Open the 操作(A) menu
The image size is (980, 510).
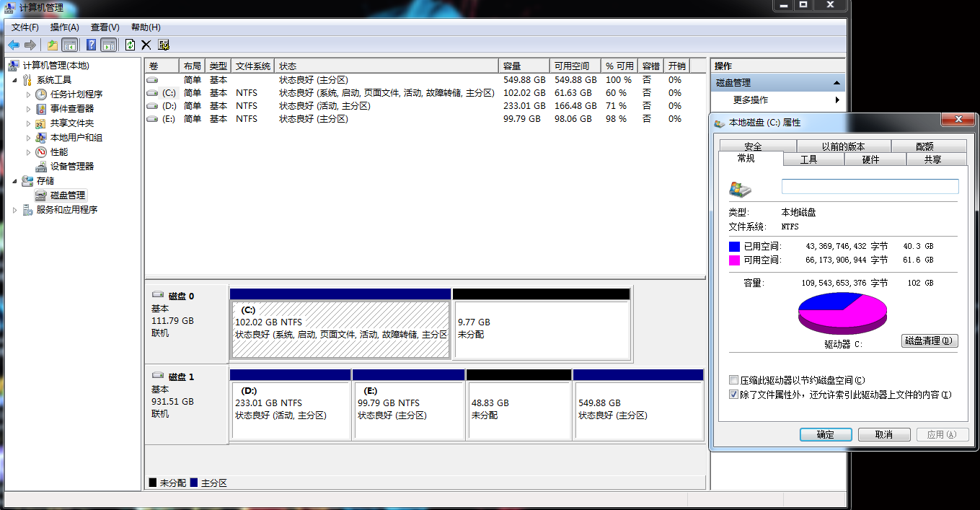(65, 27)
